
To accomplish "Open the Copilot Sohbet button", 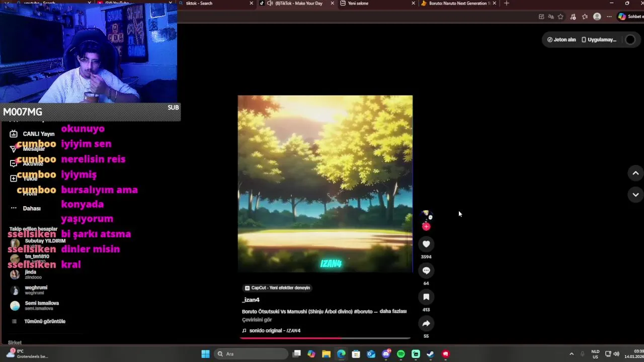I will click(x=630, y=17).
